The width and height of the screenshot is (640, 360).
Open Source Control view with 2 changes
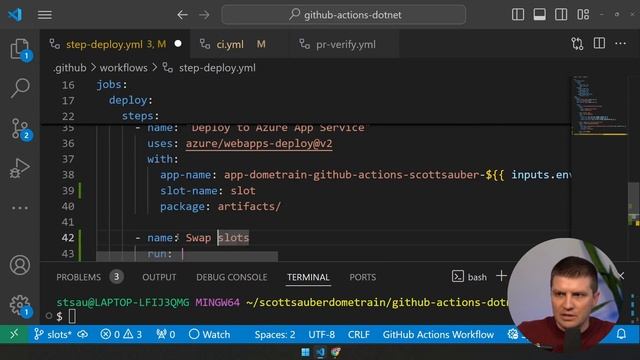pyautogui.click(x=20, y=129)
